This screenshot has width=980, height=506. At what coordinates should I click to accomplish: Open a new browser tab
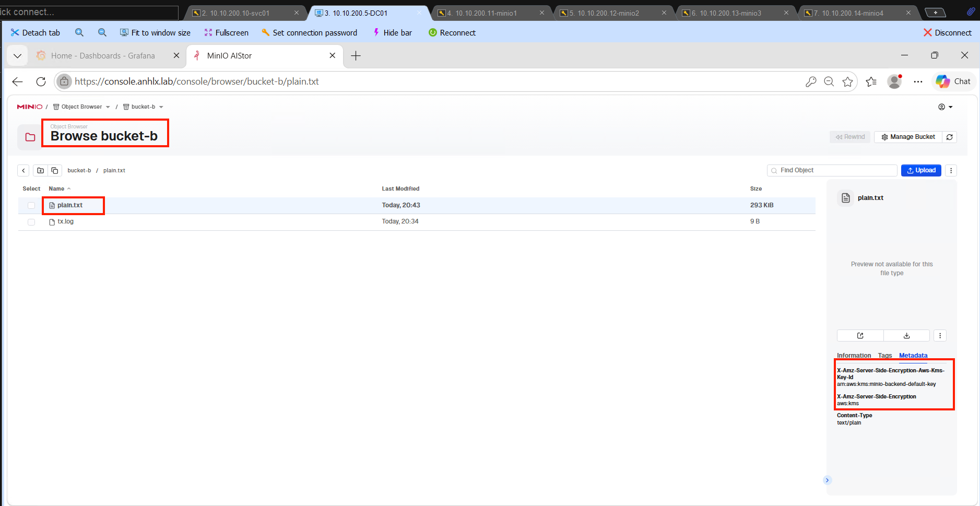(x=356, y=56)
